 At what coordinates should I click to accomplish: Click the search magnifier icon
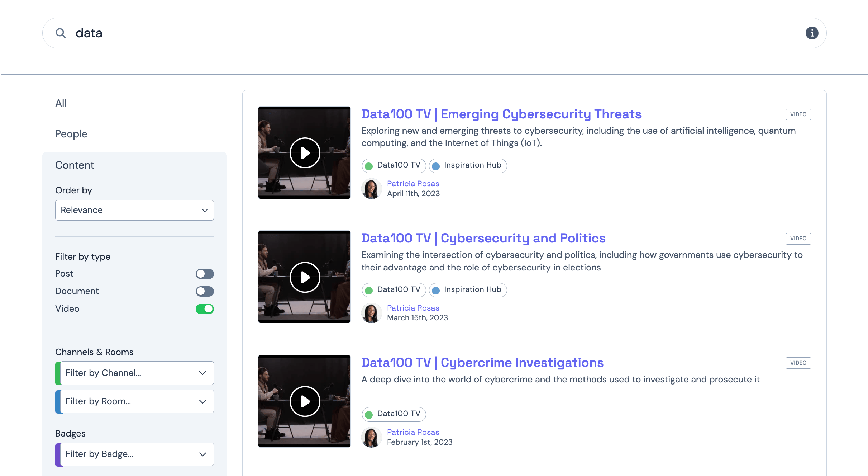click(x=61, y=33)
